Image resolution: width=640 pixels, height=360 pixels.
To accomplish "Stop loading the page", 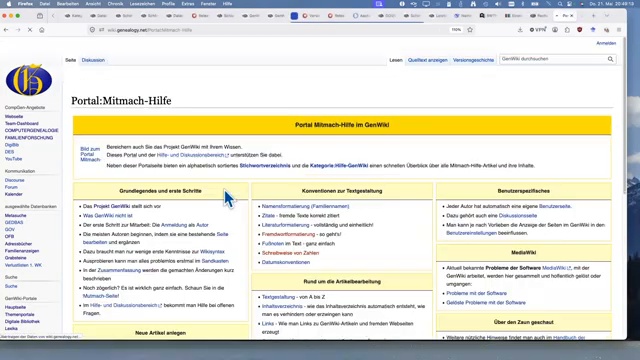I will coord(30,30).
